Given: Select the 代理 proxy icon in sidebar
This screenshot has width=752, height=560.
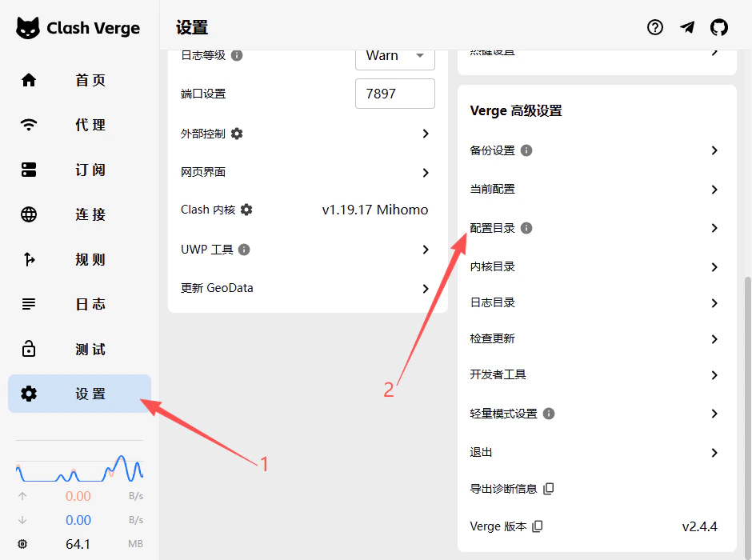Looking at the screenshot, I should point(29,125).
